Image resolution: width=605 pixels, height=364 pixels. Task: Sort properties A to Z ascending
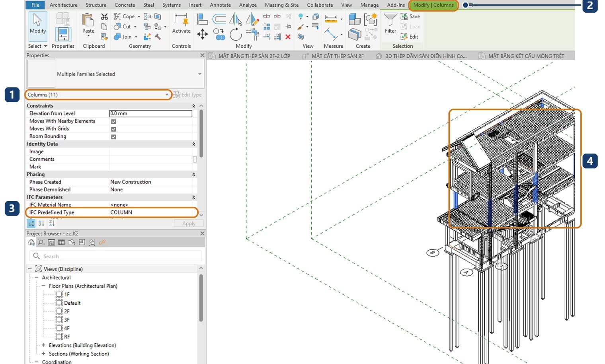41,224
